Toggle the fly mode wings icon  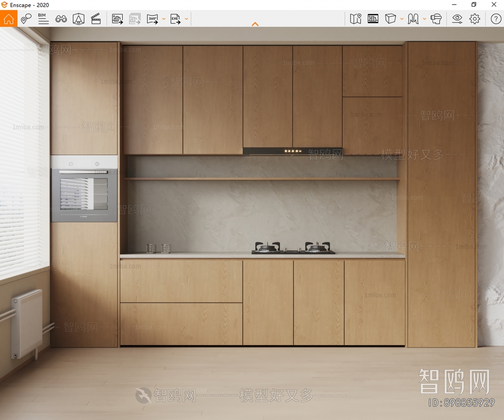[x=413, y=19]
